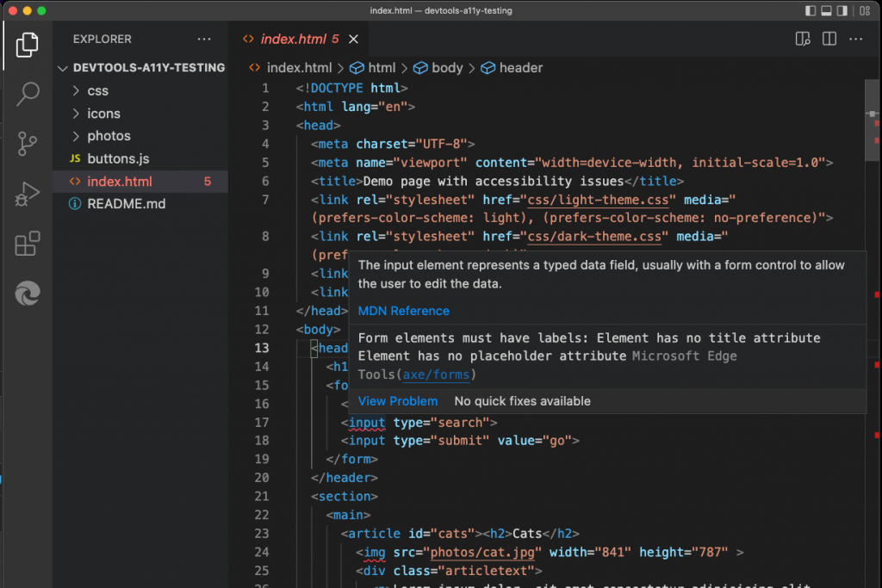Click the error count badge 5 on index.html
This screenshot has width=882, height=588.
pos(208,182)
